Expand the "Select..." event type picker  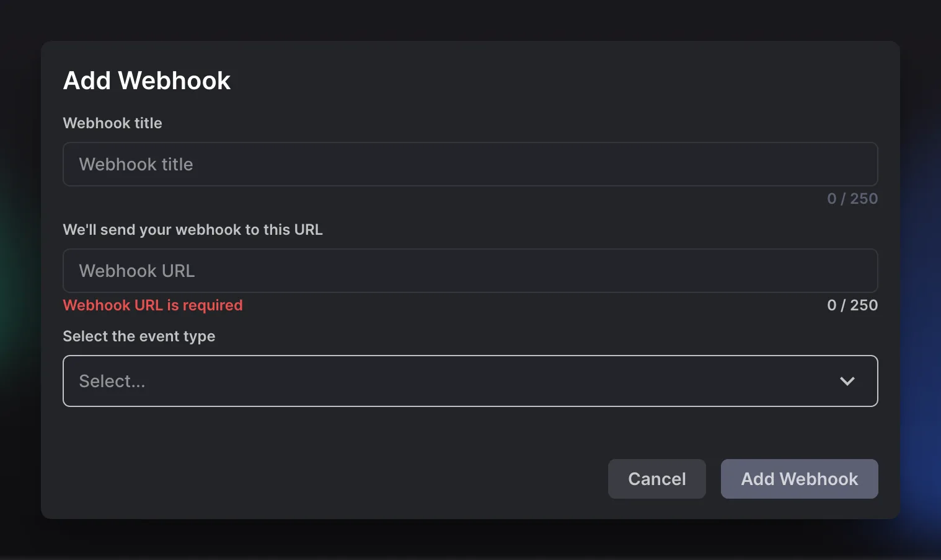point(470,381)
